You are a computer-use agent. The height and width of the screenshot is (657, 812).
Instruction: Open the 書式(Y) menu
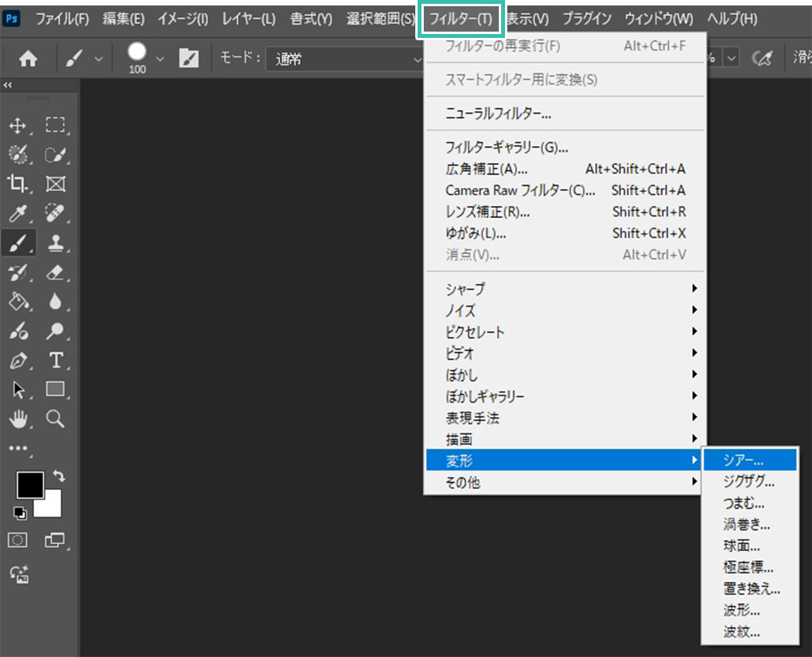click(x=311, y=19)
